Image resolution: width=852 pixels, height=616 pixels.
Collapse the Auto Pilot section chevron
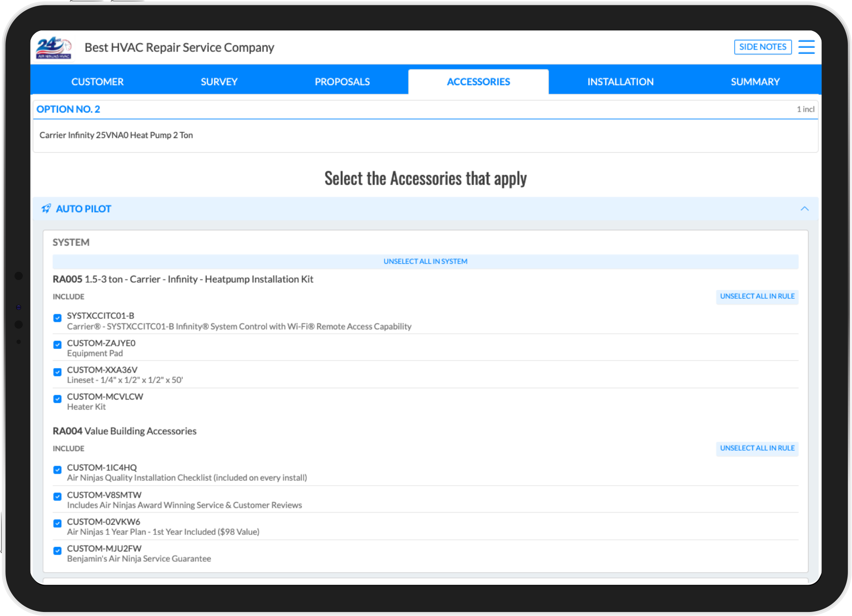804,209
